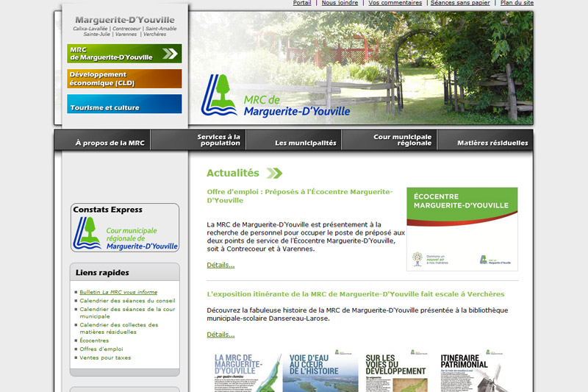Image resolution: width=588 pixels, height=392 pixels.
Task: Click the Actualités section heading
Action: tap(233, 173)
